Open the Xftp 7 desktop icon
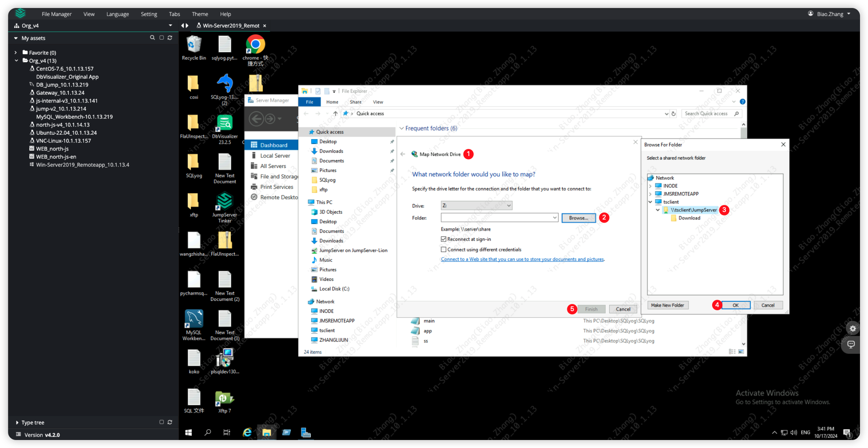The width and height of the screenshot is (868, 448). coord(225,401)
